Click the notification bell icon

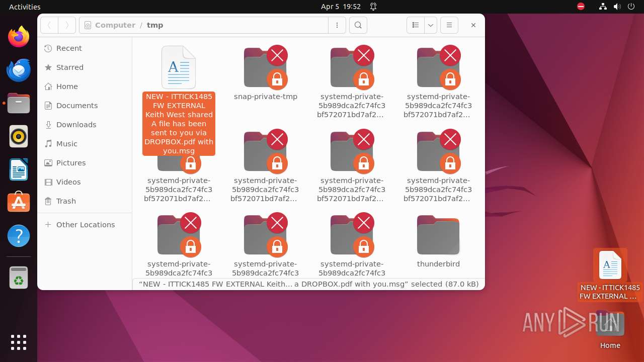(x=373, y=7)
